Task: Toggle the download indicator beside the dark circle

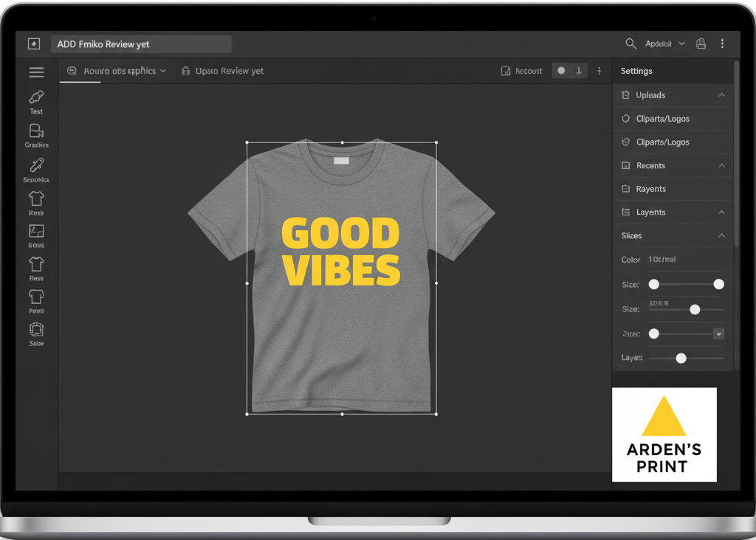Action: pos(577,70)
